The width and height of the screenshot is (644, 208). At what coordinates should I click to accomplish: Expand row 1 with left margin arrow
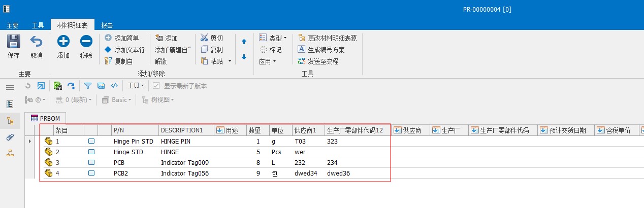pos(29,141)
